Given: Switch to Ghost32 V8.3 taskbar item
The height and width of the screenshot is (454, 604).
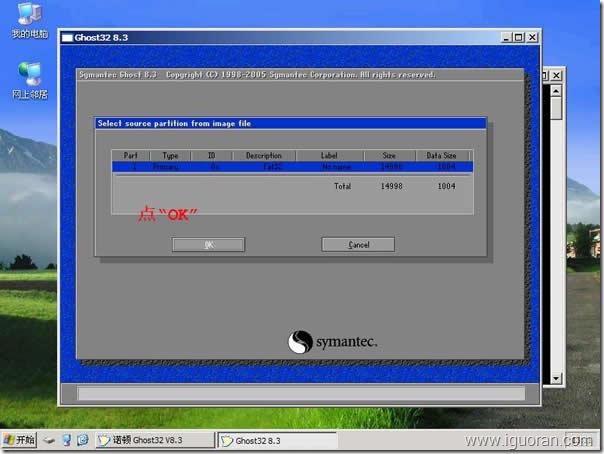Looking at the screenshot, I should coord(155,440).
